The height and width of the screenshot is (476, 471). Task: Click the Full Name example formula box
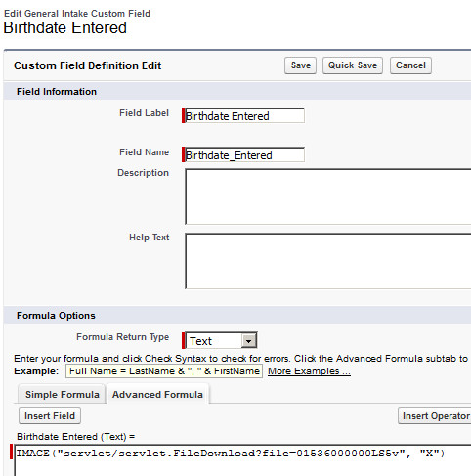click(164, 371)
